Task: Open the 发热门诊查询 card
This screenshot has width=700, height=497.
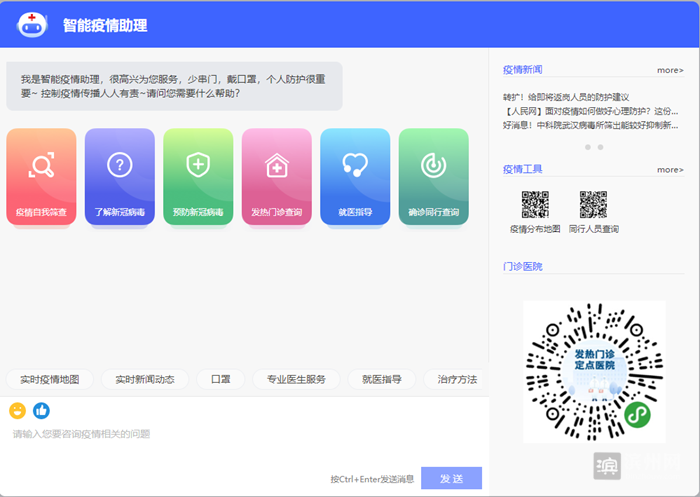Action: [277, 177]
